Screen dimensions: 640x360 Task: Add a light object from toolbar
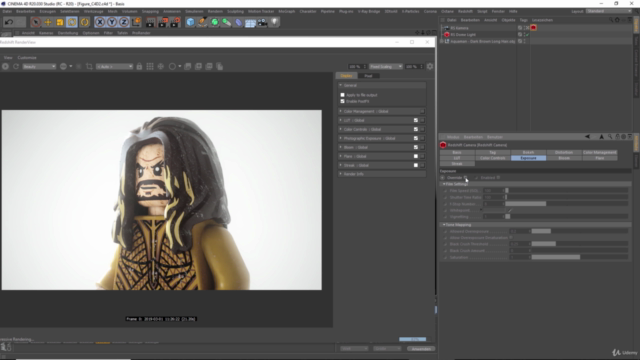point(274,22)
